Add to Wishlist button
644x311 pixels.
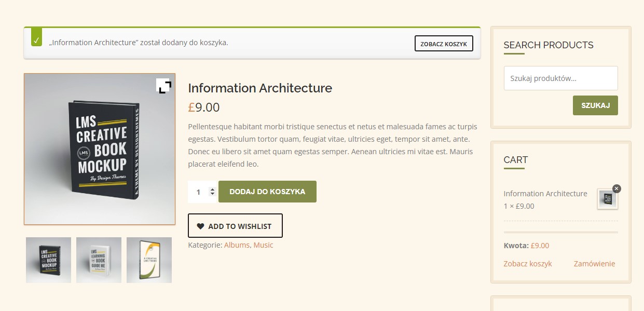tap(235, 226)
